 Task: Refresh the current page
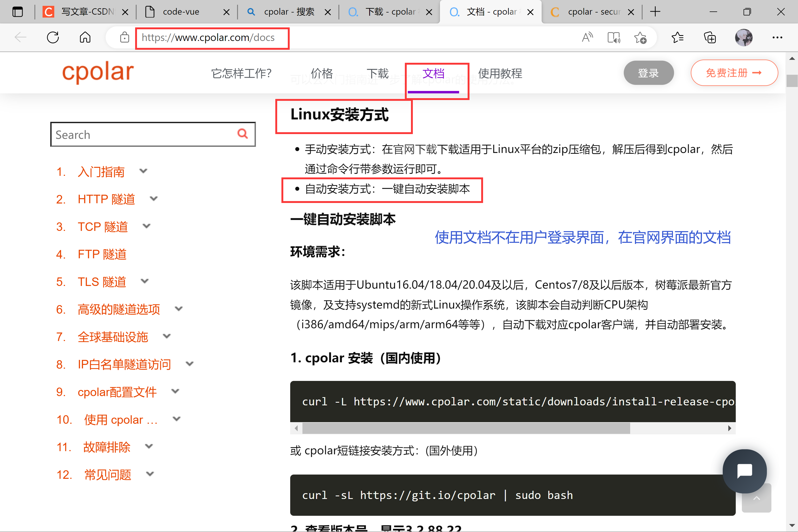click(53, 37)
